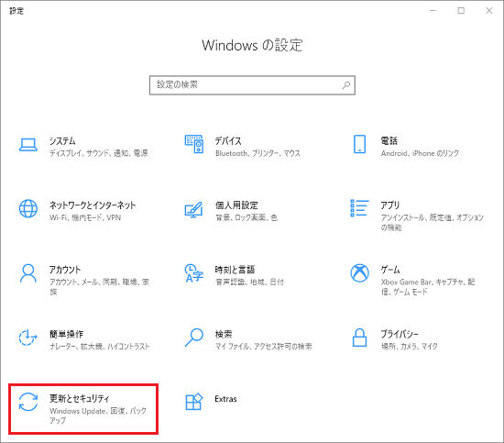Image resolution: width=504 pixels, height=443 pixels.
Task: Open the アプリ list icon
Action: pos(359,208)
